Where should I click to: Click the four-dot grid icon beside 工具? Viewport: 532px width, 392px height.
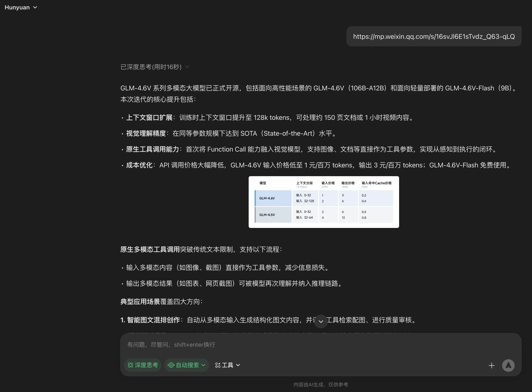(x=218, y=365)
